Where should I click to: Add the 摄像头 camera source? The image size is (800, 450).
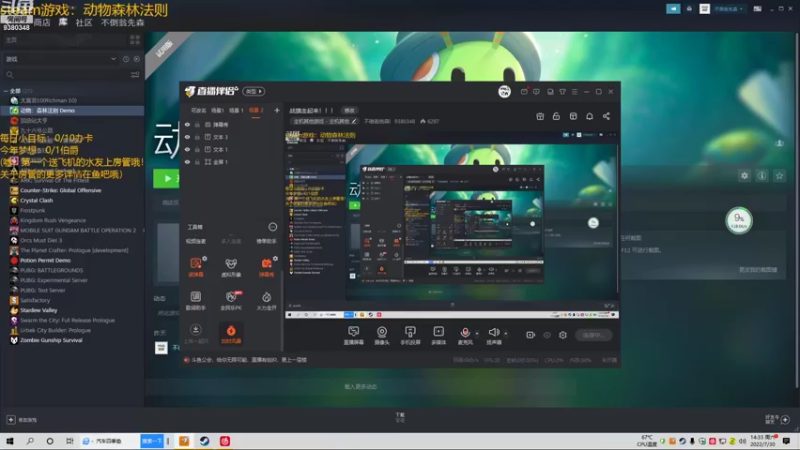click(x=382, y=336)
